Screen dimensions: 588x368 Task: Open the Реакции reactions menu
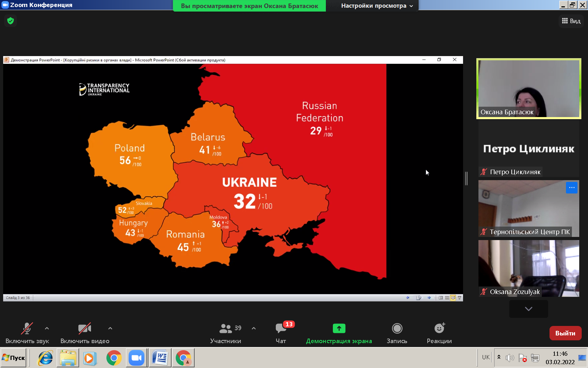click(439, 333)
